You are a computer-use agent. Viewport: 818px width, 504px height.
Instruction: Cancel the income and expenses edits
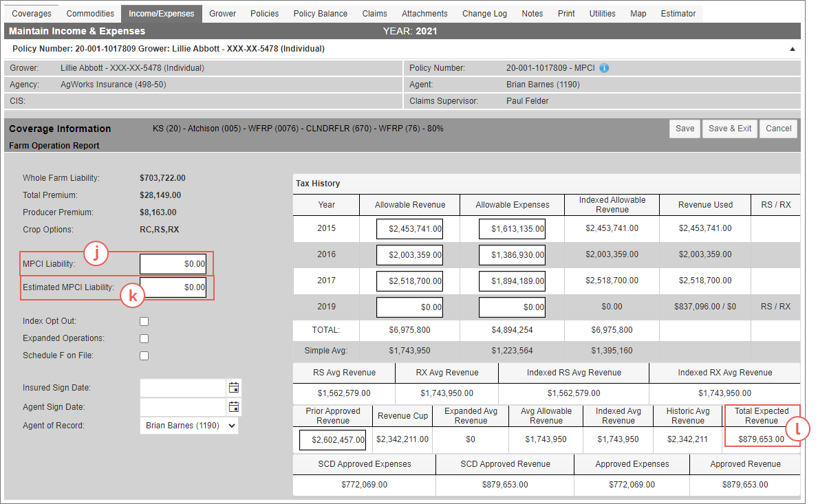(778, 129)
